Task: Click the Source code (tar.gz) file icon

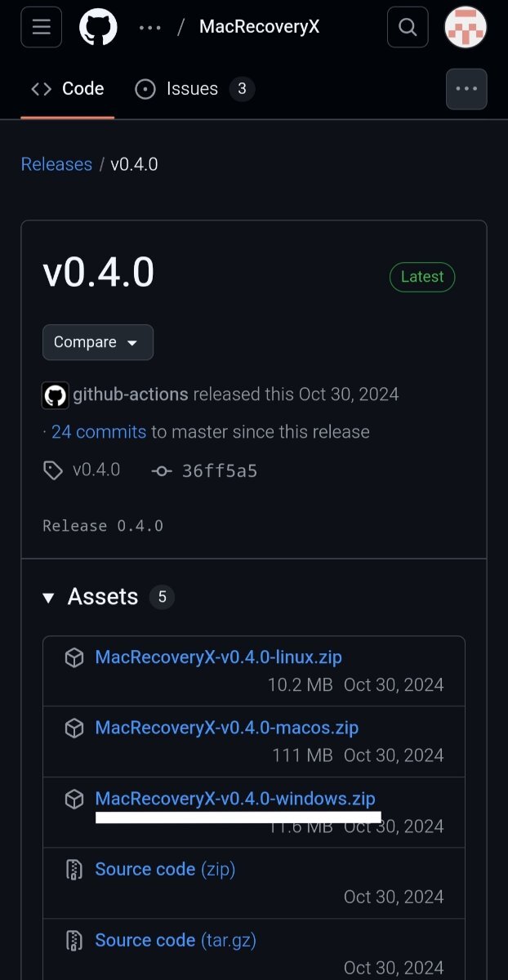Action: click(74, 941)
